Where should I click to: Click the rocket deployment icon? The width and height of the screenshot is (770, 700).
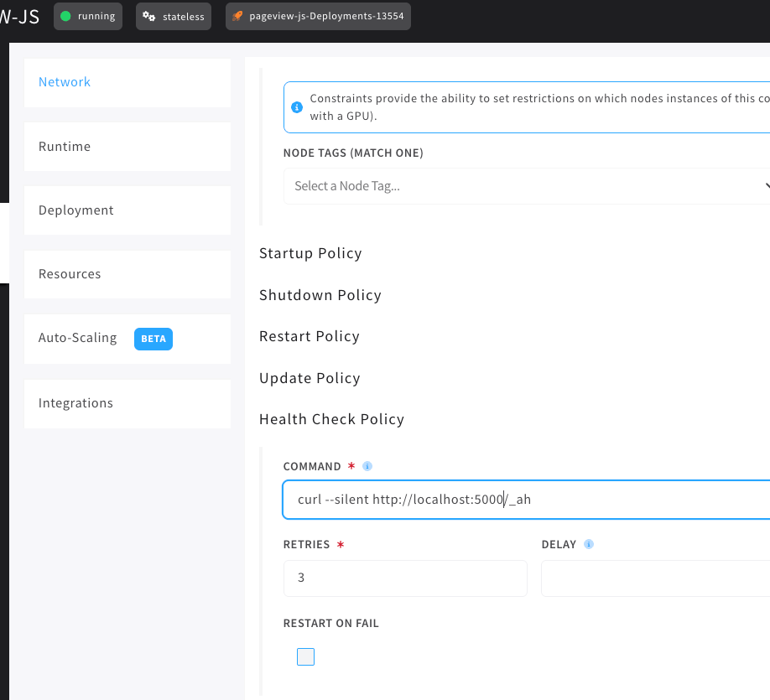[237, 16]
